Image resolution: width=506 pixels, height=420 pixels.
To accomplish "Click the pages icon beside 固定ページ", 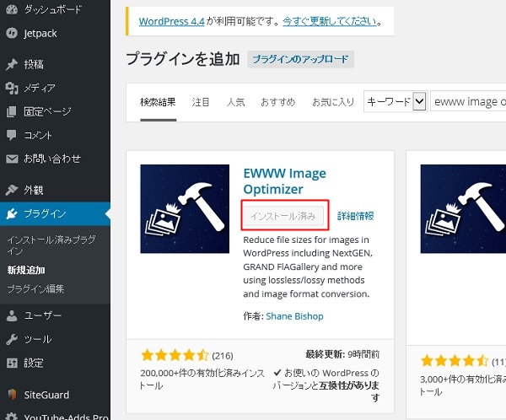I will point(12,111).
